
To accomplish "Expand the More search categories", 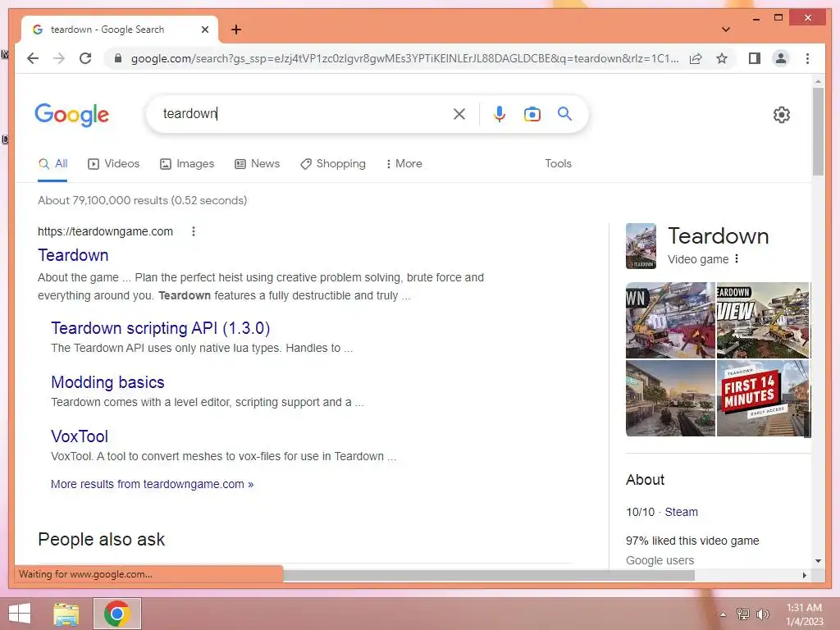I will pyautogui.click(x=404, y=164).
